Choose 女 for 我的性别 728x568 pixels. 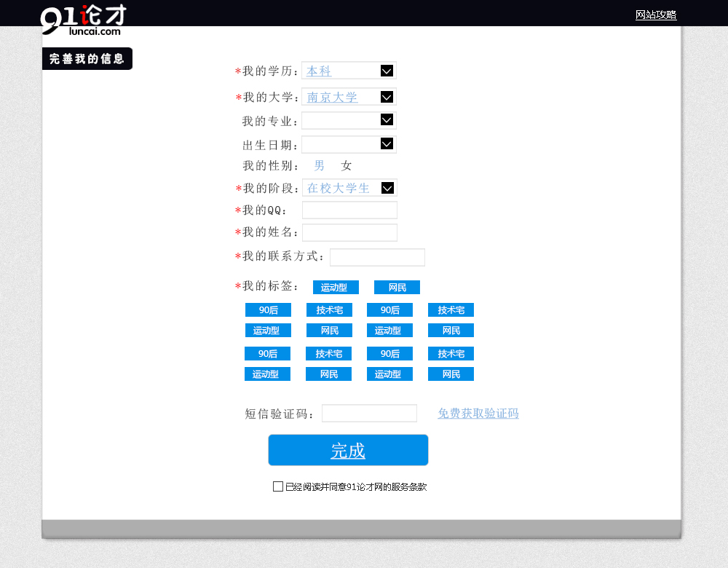(x=347, y=166)
